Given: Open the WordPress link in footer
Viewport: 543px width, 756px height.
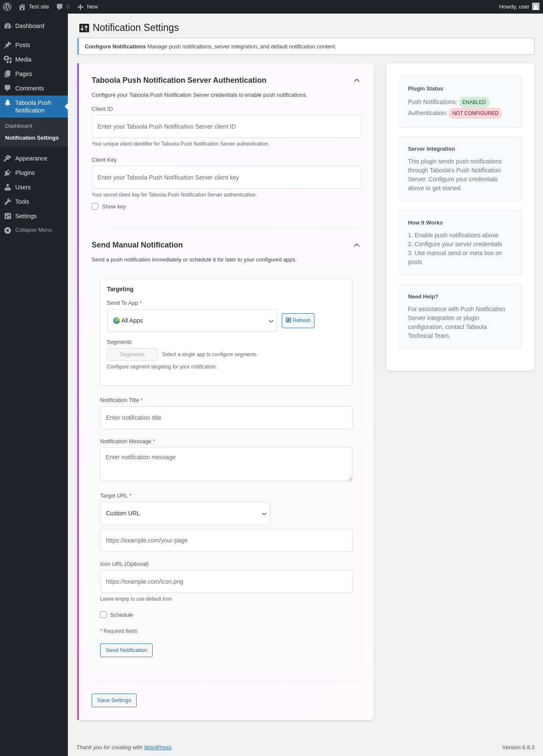Looking at the screenshot, I should 158,748.
